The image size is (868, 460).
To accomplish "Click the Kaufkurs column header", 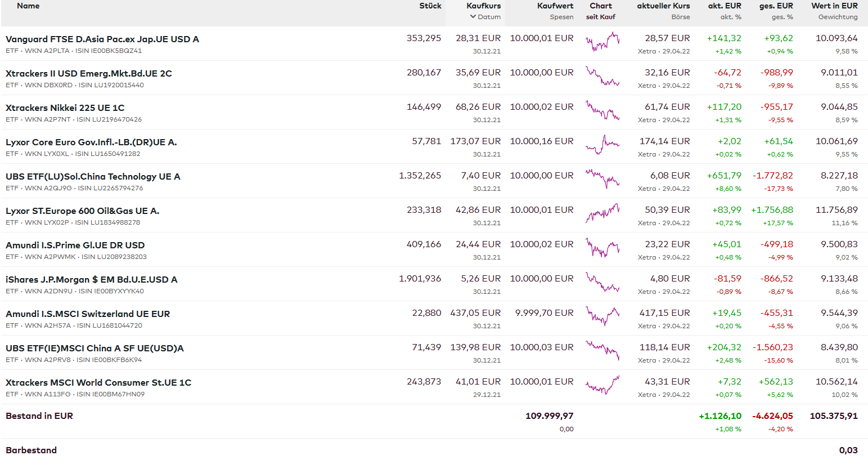I will [x=483, y=6].
